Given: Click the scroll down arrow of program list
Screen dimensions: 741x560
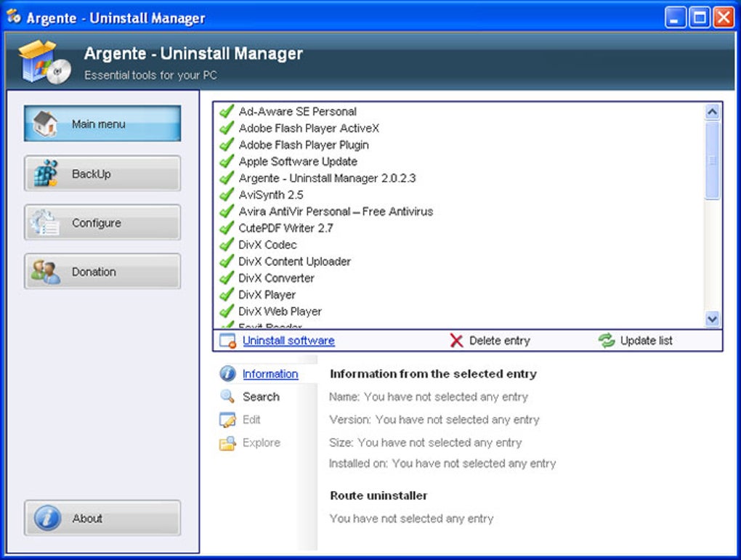Looking at the screenshot, I should [x=712, y=319].
